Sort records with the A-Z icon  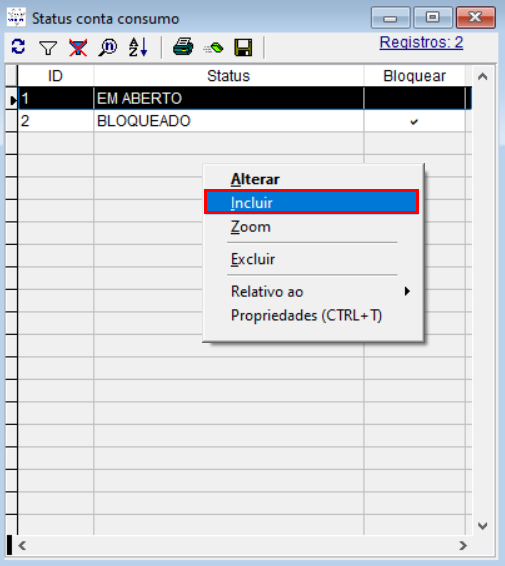pos(138,47)
